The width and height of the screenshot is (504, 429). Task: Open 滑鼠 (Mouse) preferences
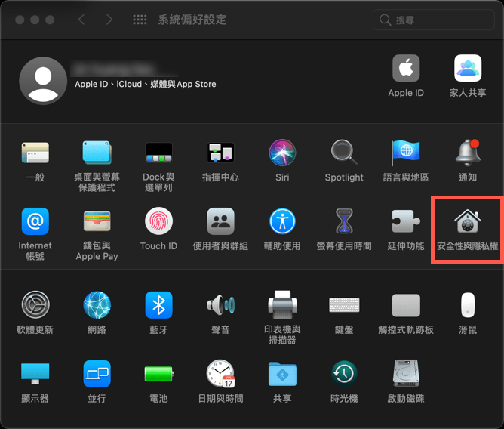pos(468,305)
